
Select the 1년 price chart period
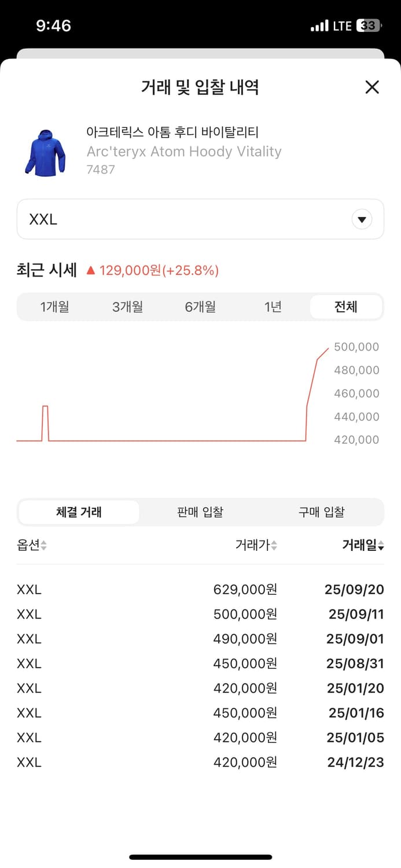click(x=273, y=307)
